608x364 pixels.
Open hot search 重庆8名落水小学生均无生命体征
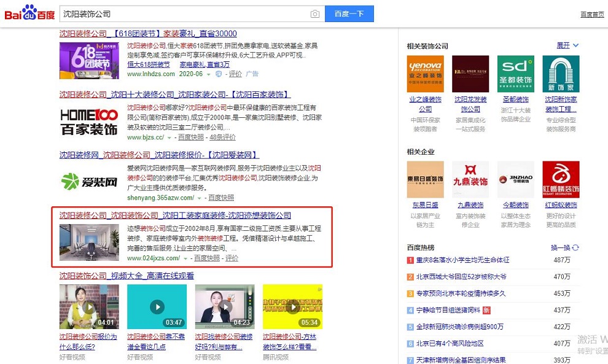pyautogui.click(x=463, y=260)
